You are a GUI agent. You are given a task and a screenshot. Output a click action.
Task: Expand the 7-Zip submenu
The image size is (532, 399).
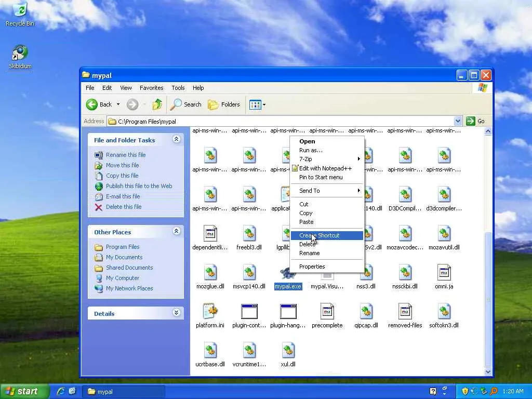(x=327, y=159)
